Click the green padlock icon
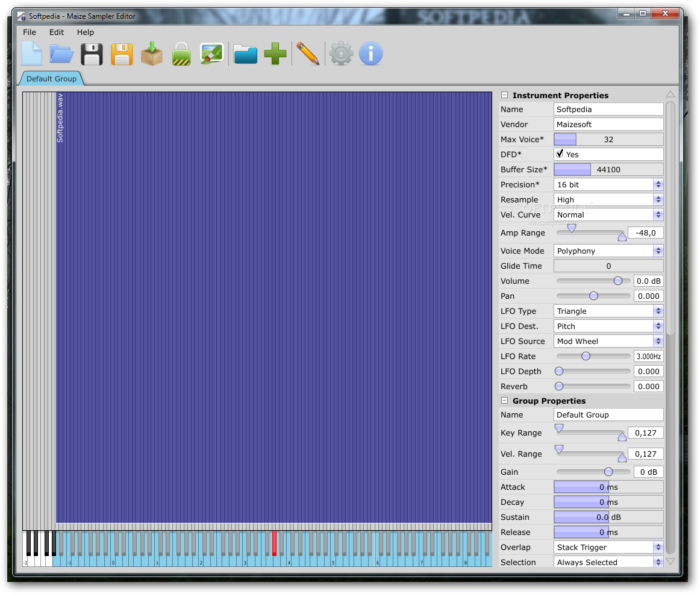Viewport: 700px width, 594px height. [181, 54]
